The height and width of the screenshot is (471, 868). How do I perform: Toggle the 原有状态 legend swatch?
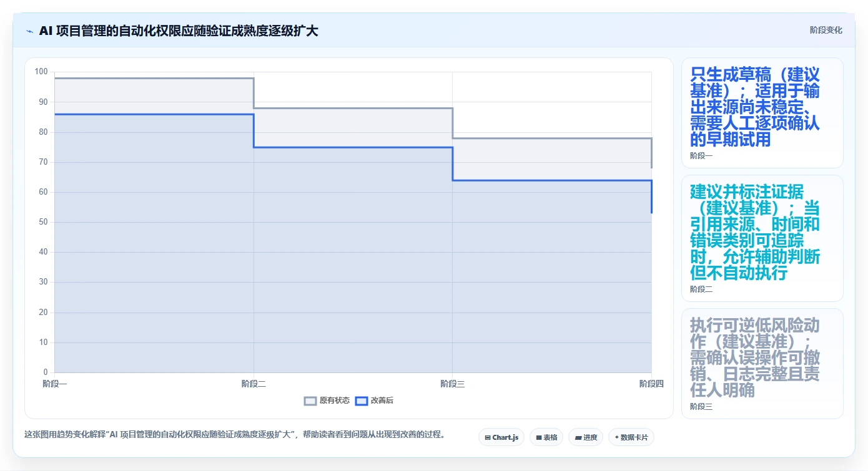pos(310,401)
